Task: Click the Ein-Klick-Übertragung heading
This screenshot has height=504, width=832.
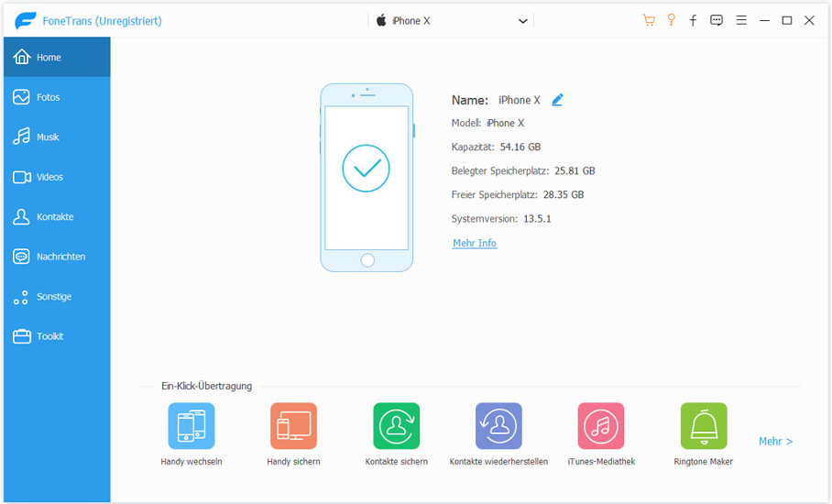Action: tap(206, 386)
